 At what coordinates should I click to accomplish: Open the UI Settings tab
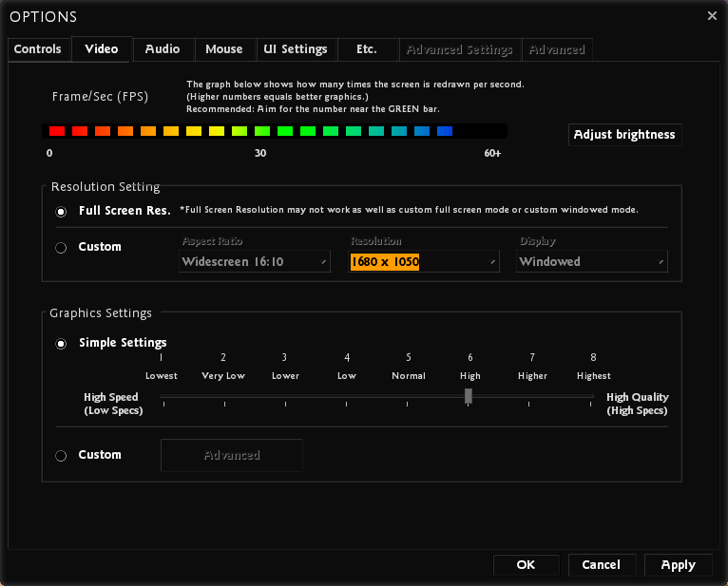pyautogui.click(x=297, y=49)
